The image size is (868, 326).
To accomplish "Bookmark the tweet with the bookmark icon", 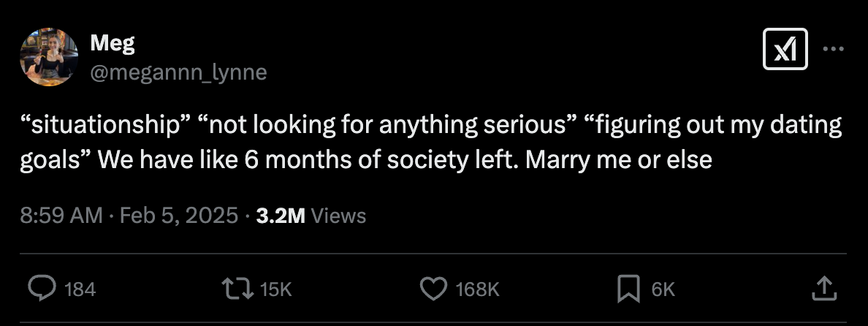I will tap(628, 289).
